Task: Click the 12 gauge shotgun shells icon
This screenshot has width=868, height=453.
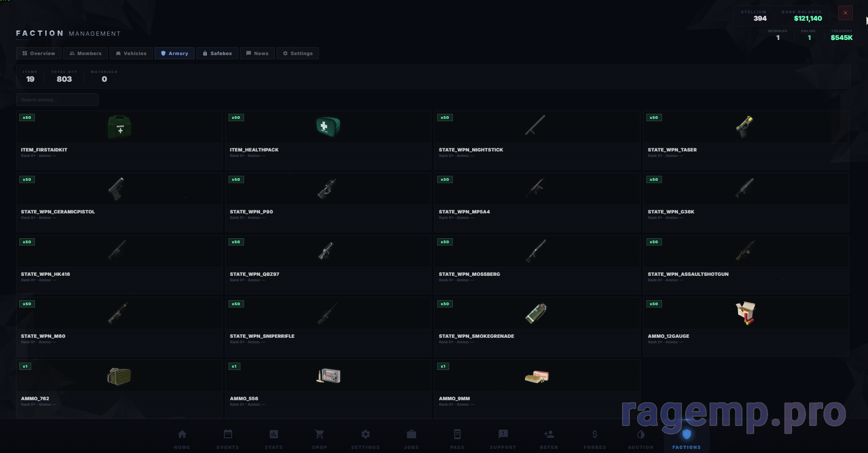Action: (x=745, y=313)
